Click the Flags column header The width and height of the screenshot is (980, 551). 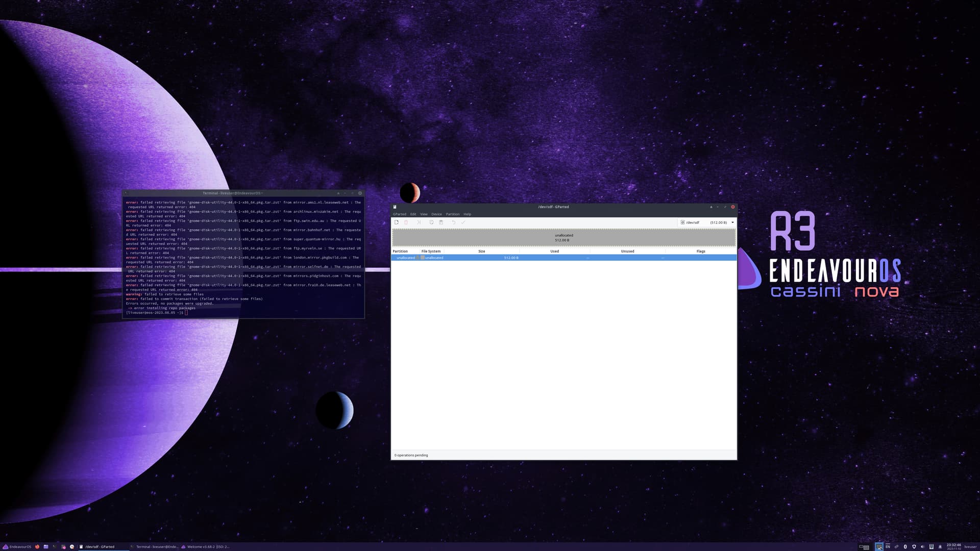pyautogui.click(x=701, y=251)
